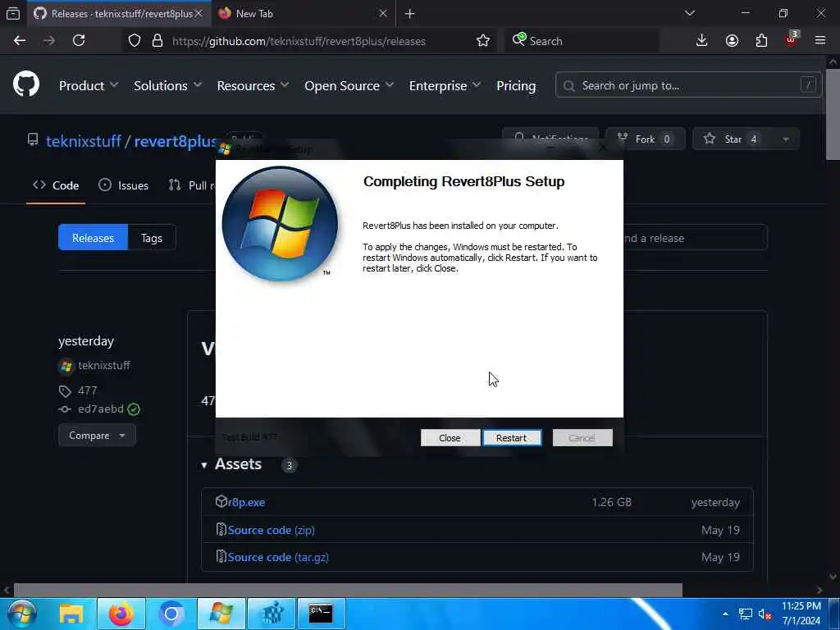Open teknixstuff author profile link
Image resolution: width=840 pixels, height=630 pixels.
[x=104, y=365]
